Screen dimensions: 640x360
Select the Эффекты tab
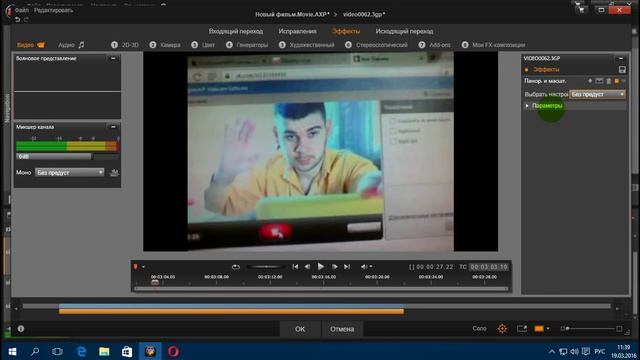click(346, 31)
